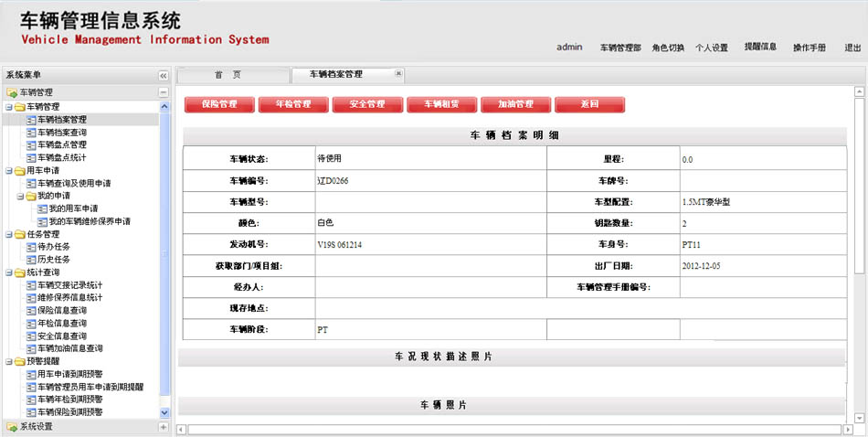868x437 pixels.
Task: Open 角色切换 in the top menu
Action: tap(668, 48)
